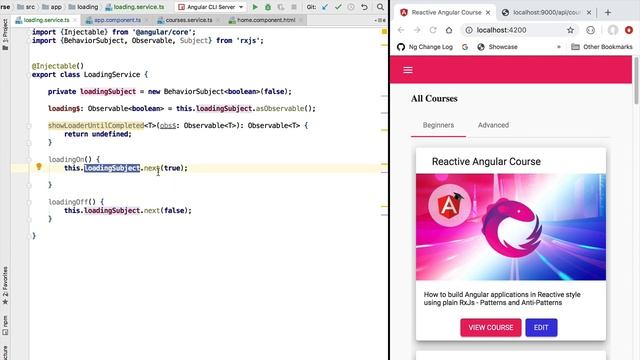
Task: Open the Ng Change Log bookmark
Action: tap(425, 47)
